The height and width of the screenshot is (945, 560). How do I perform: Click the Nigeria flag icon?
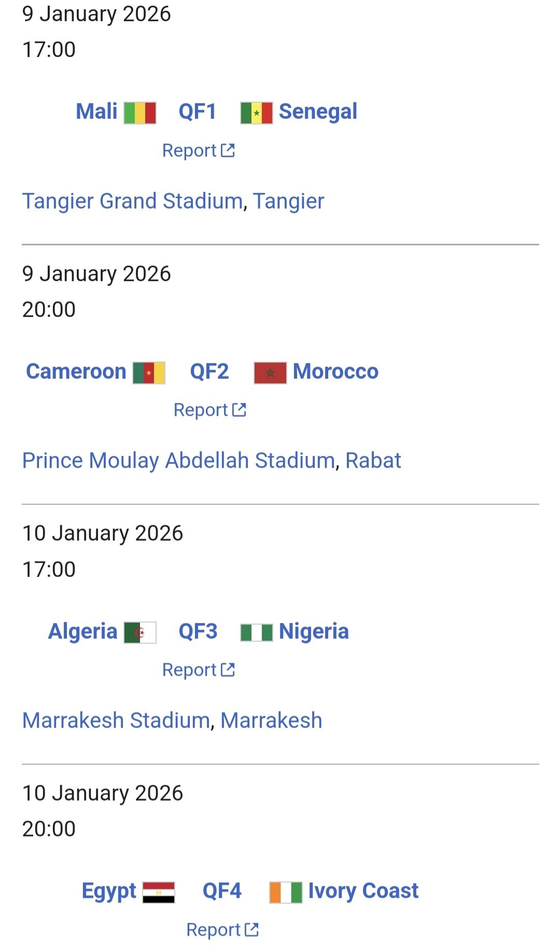[256, 633]
